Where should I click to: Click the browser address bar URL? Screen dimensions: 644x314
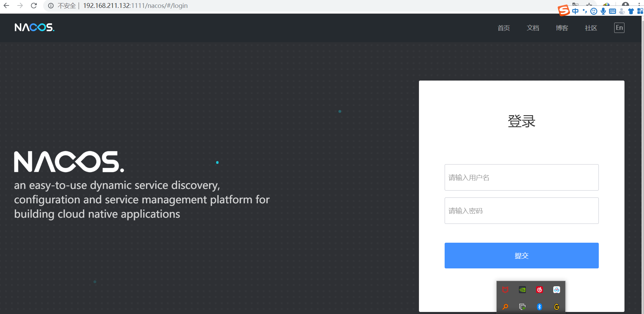(135, 6)
